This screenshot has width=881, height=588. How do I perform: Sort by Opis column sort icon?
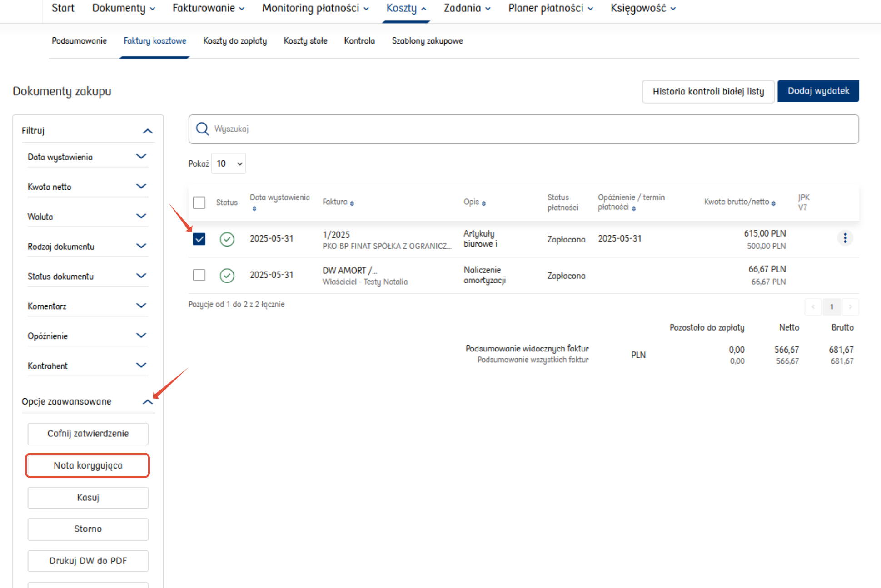point(484,203)
